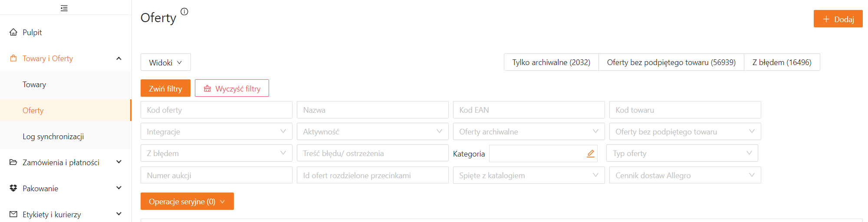Expand the Pakowanie sidebar section chevron

[x=119, y=188]
